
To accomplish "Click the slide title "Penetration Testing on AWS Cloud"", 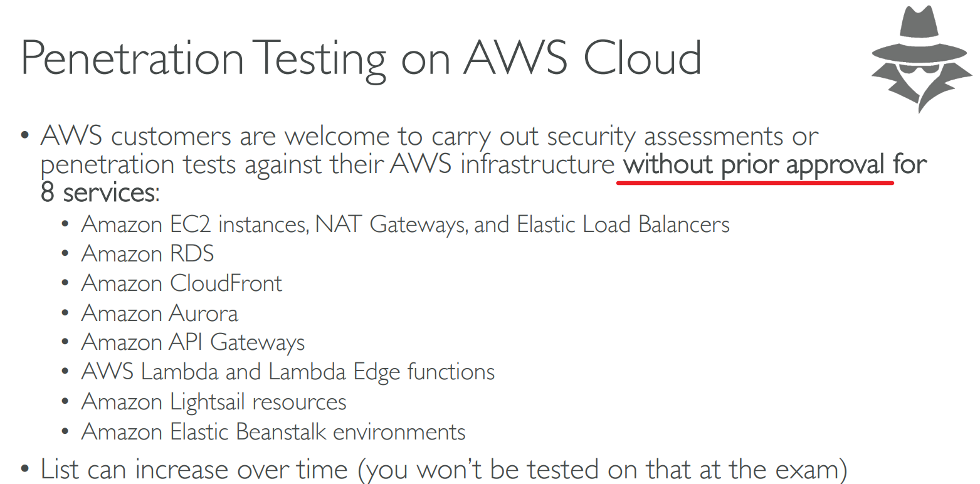I will (361, 58).
